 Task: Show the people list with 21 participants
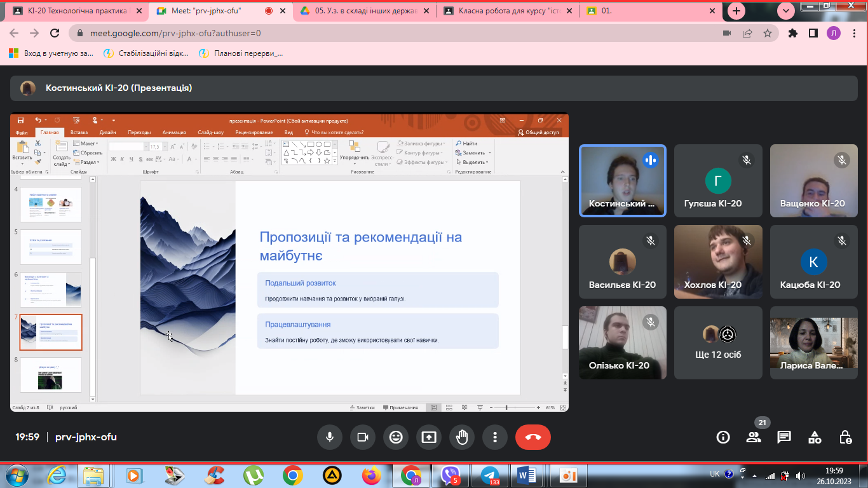[754, 437]
